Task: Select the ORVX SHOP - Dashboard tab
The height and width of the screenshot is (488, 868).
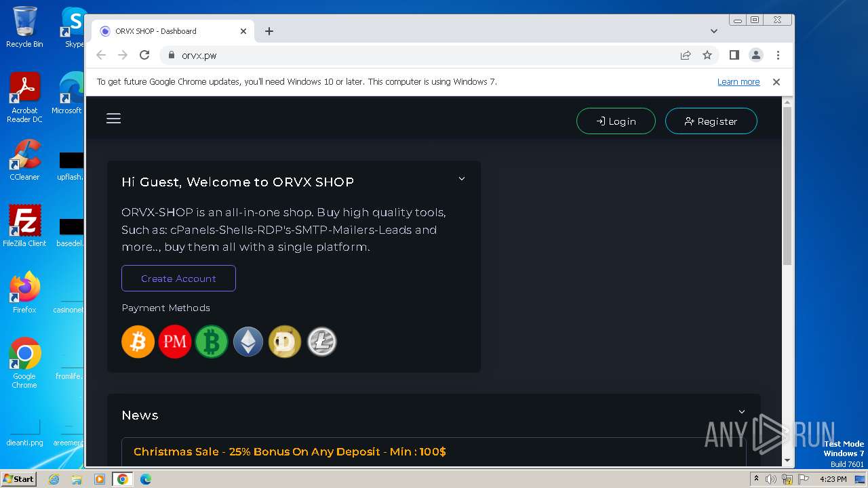Action: pos(173,31)
